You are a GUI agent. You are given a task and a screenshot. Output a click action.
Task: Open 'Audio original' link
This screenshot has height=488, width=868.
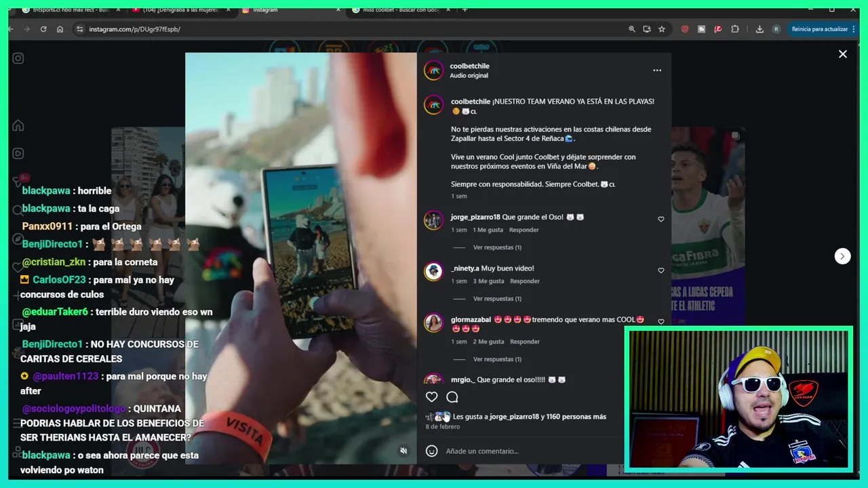[469, 76]
